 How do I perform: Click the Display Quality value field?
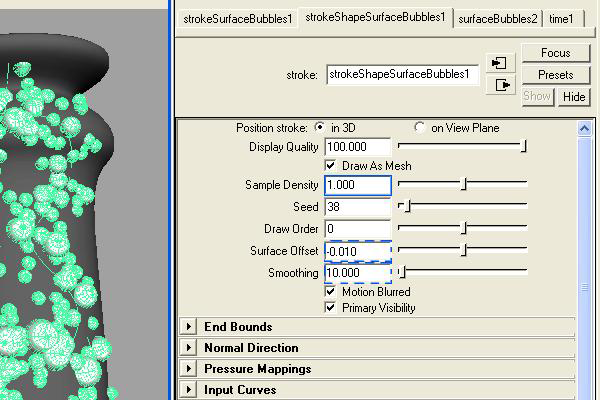click(358, 147)
